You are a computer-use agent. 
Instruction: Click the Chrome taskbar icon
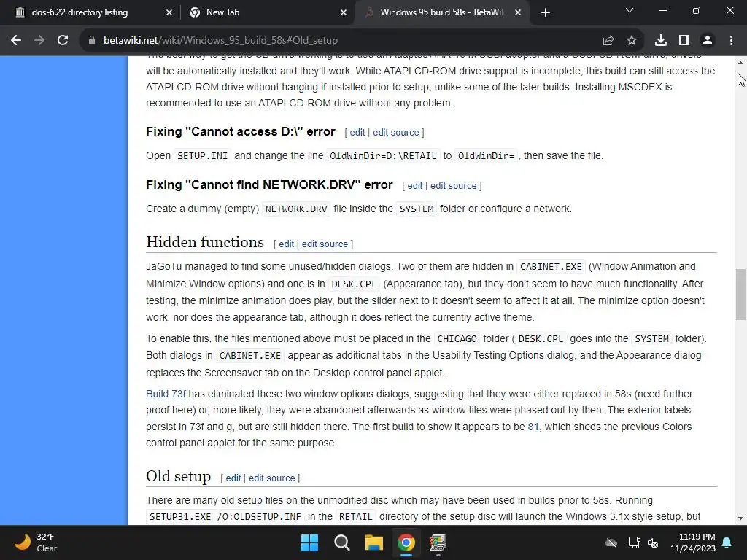tap(406, 542)
